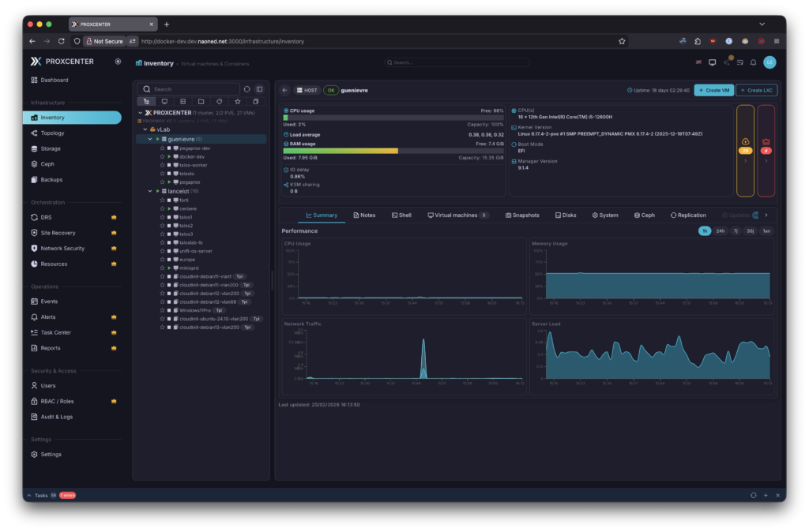Viewport: 809px width, 532px height.
Task: Click the refresh icon beside inventory search
Action: point(246,89)
